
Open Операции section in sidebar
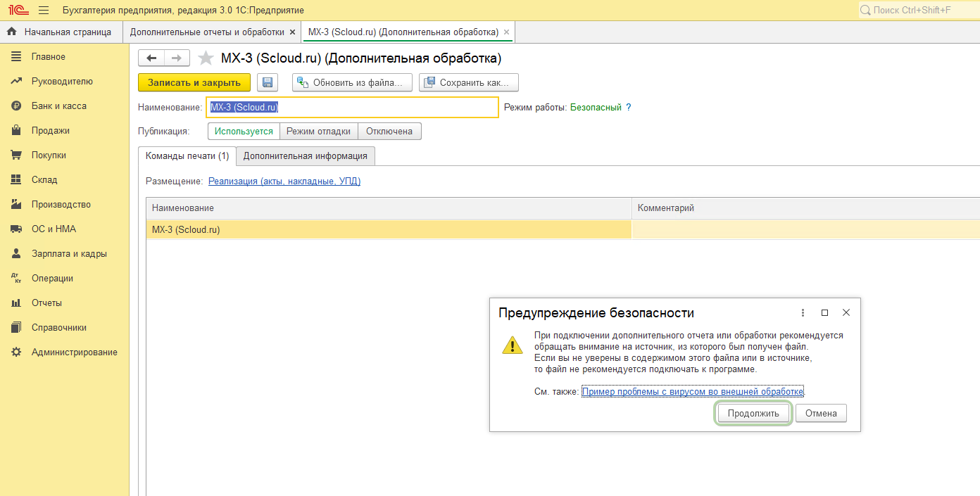point(52,278)
